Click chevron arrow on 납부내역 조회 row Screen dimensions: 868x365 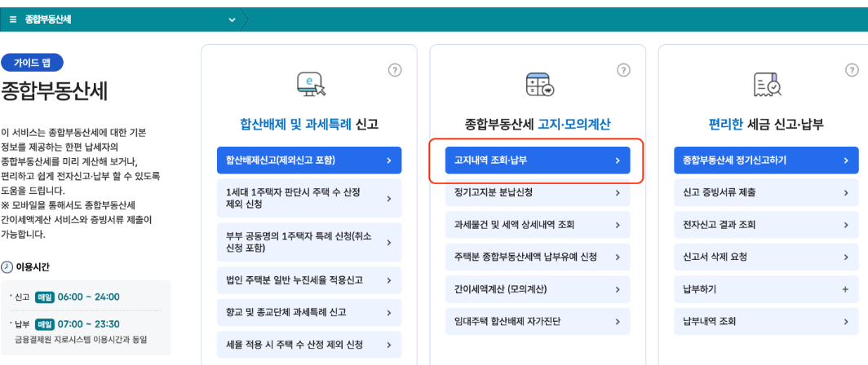coord(846,321)
